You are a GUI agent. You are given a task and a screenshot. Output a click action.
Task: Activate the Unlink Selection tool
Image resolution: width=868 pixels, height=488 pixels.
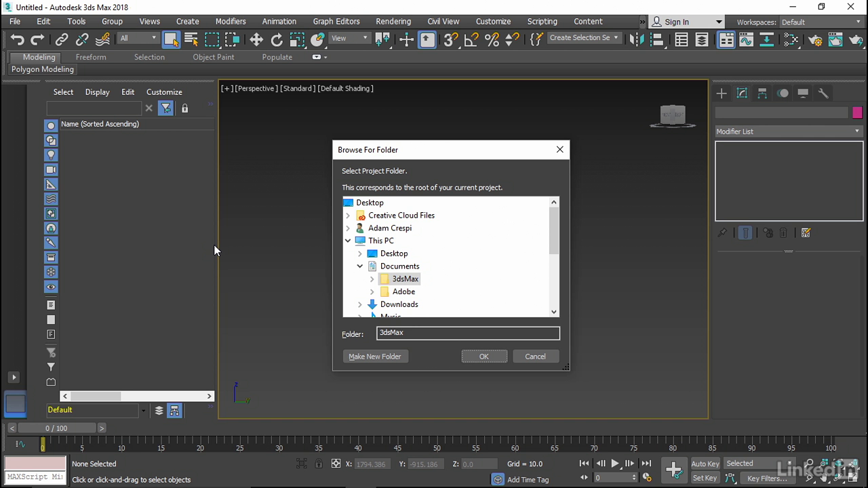pyautogui.click(x=82, y=40)
